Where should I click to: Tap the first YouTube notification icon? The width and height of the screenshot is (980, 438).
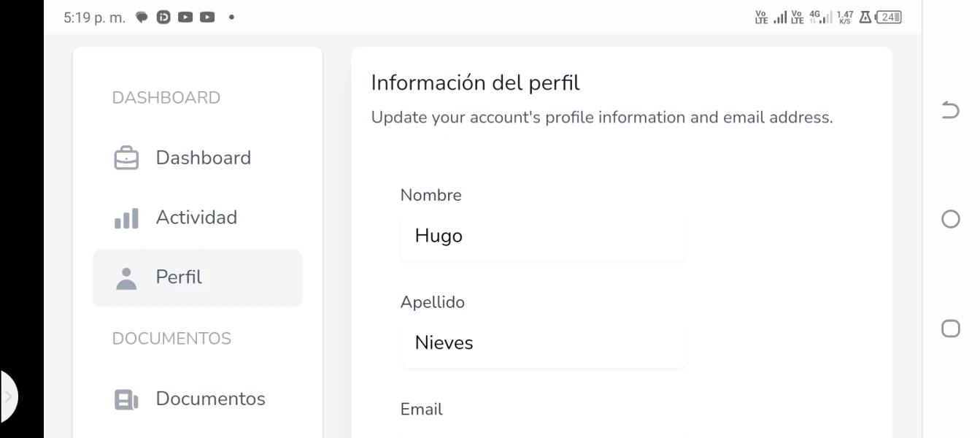tap(185, 18)
